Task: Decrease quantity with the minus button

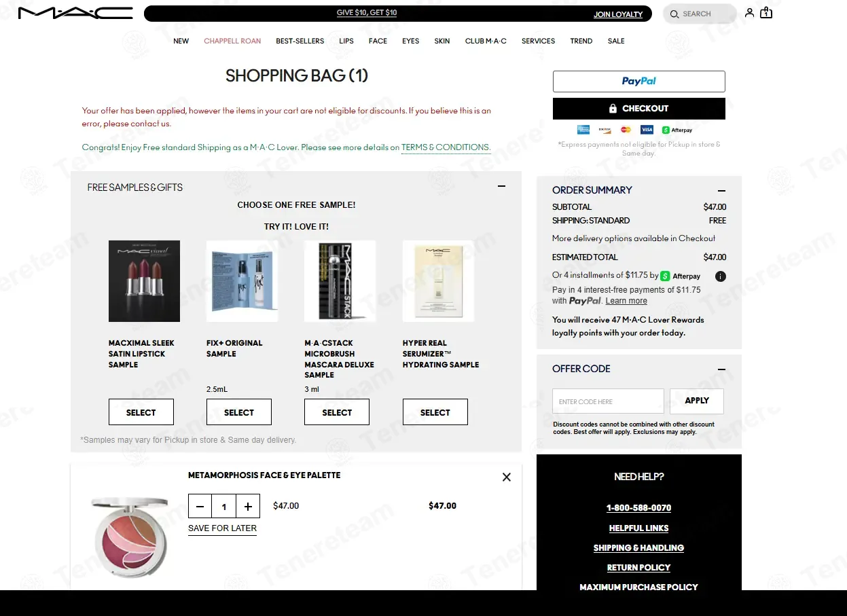Action: (200, 507)
